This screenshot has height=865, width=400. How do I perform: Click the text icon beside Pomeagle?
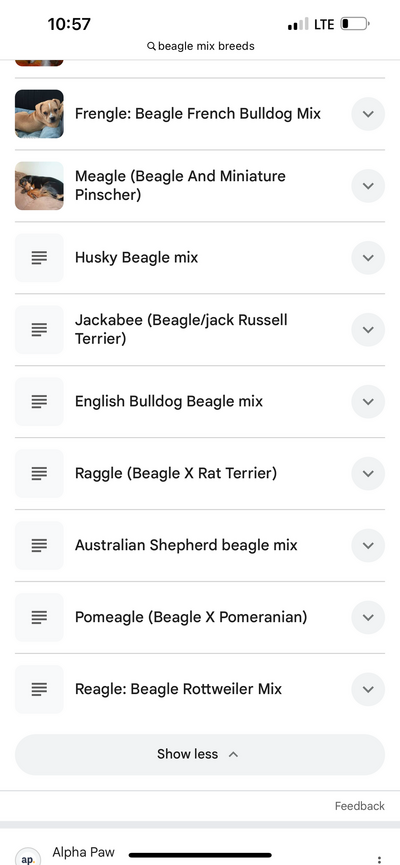pos(39,617)
